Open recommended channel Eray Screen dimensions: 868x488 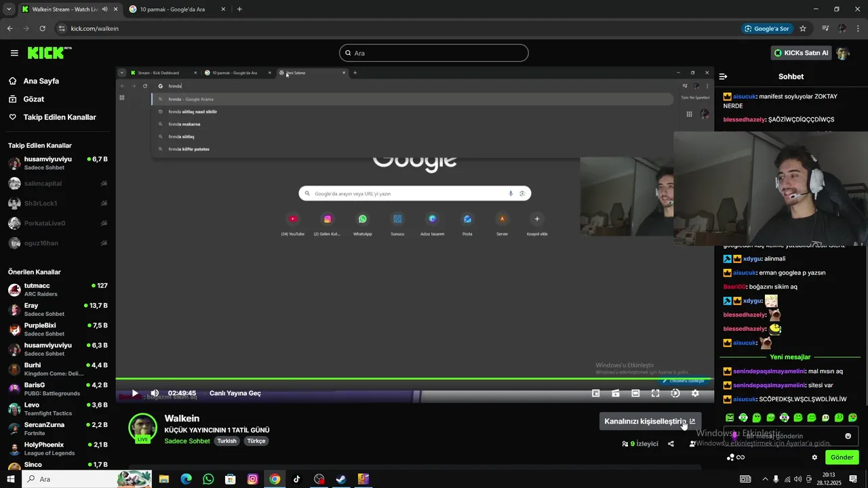(58, 310)
